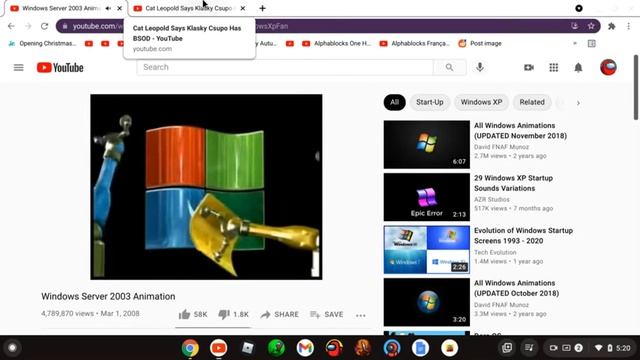Select the All filter chip
Screen dimensions: 640x360
[x=394, y=102]
